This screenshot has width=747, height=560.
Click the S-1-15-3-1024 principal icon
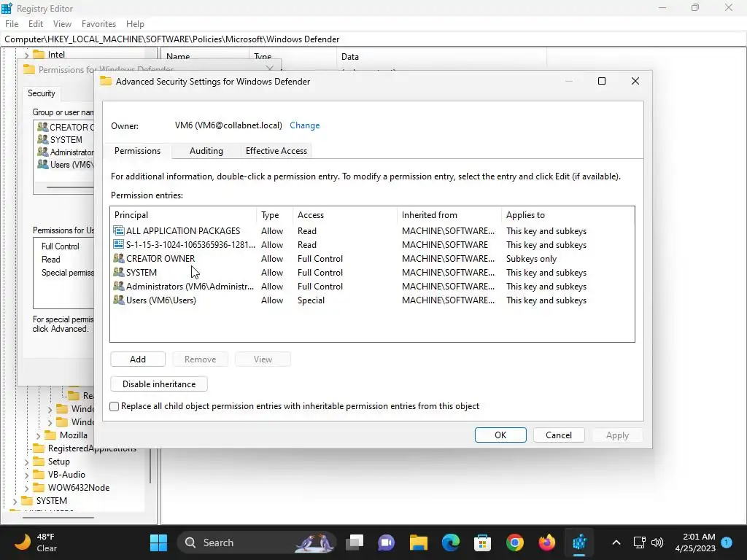tap(119, 245)
